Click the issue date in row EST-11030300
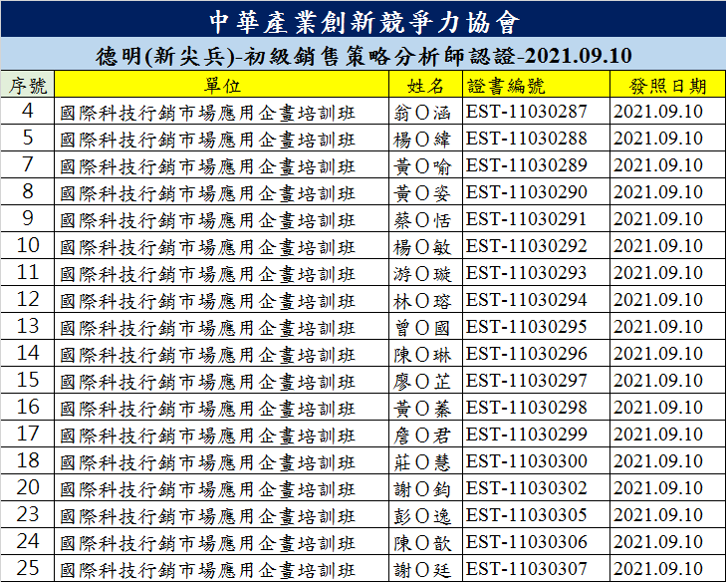This screenshot has width=728, height=583. 658,461
